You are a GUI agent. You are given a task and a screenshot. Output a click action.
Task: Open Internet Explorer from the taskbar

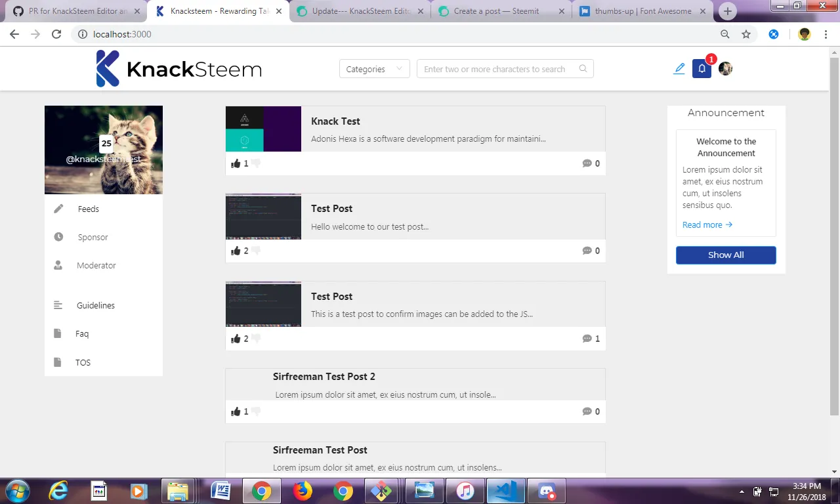click(x=58, y=491)
